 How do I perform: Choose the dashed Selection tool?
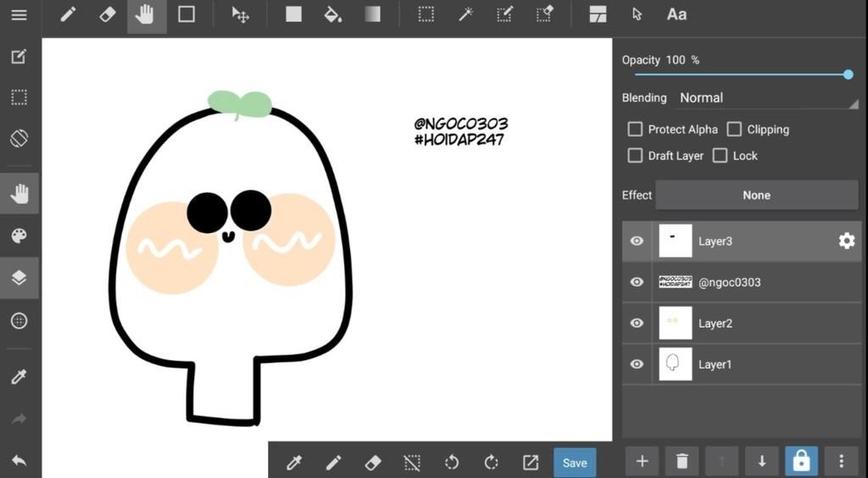click(x=426, y=15)
